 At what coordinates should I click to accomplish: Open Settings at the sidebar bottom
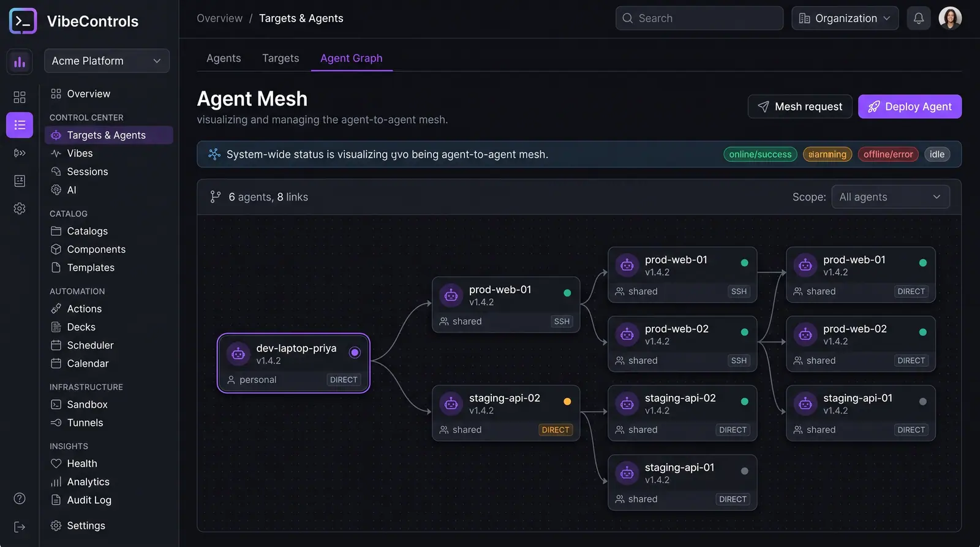click(x=108, y=526)
